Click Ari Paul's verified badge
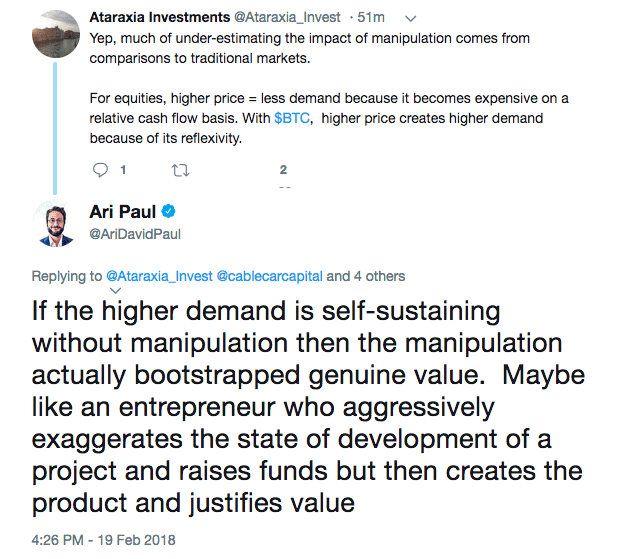 point(170,212)
